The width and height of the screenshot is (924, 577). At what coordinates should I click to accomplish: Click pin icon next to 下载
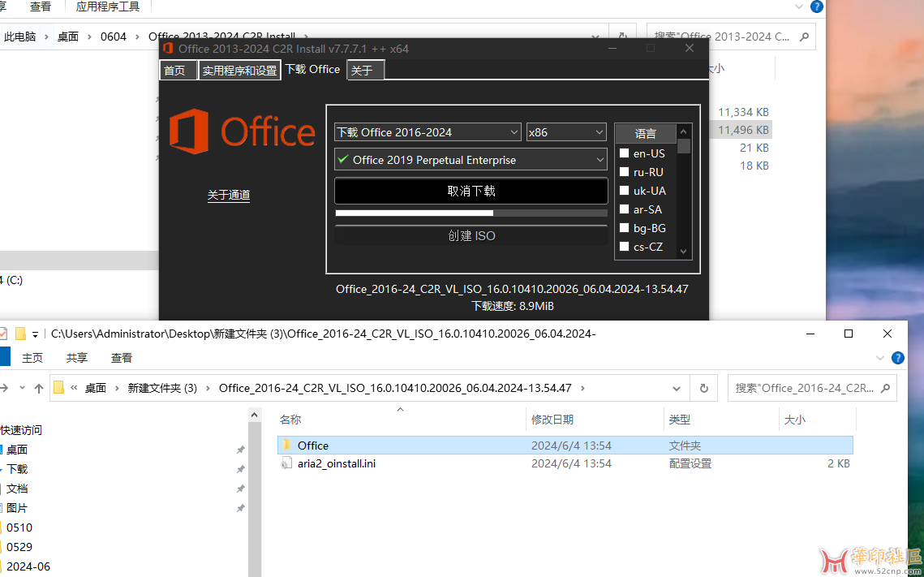tap(240, 469)
